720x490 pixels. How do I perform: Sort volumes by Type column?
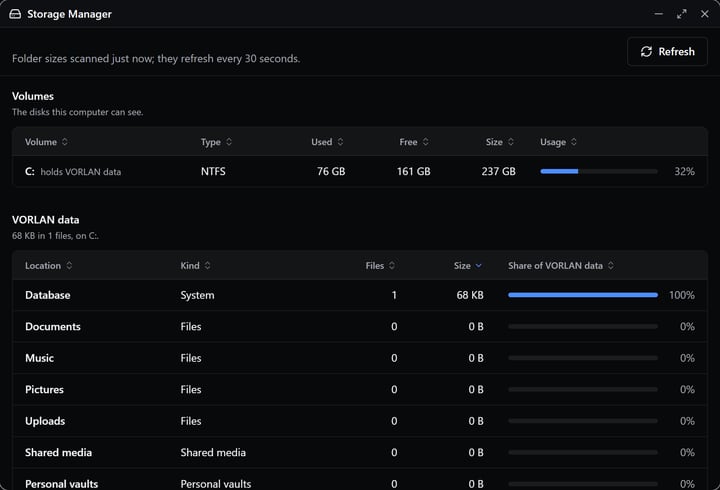coord(216,142)
